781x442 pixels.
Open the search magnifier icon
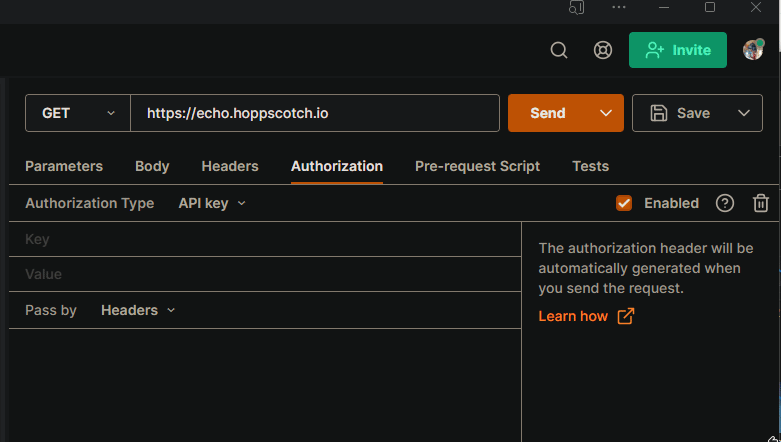tap(559, 50)
